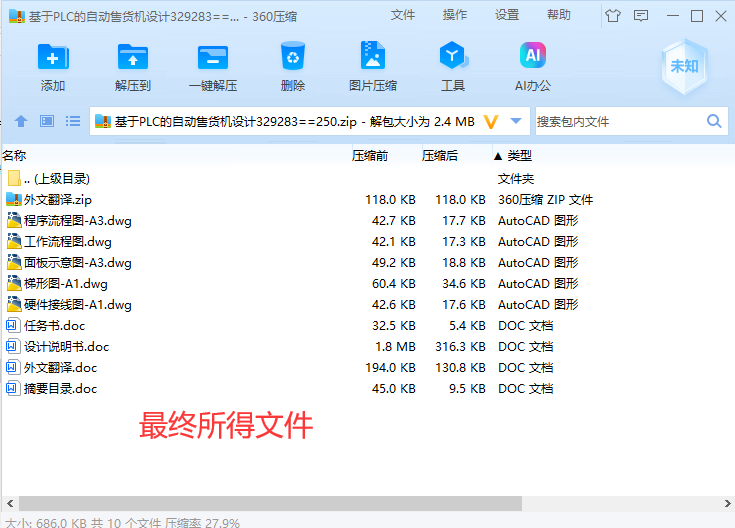
Task: Click the 未知 security shield badge
Action: [684, 66]
